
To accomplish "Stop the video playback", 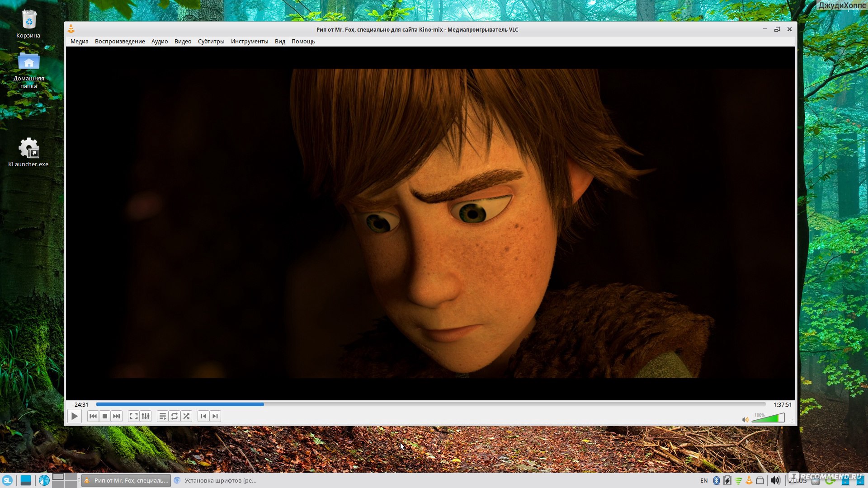I will tap(105, 416).
